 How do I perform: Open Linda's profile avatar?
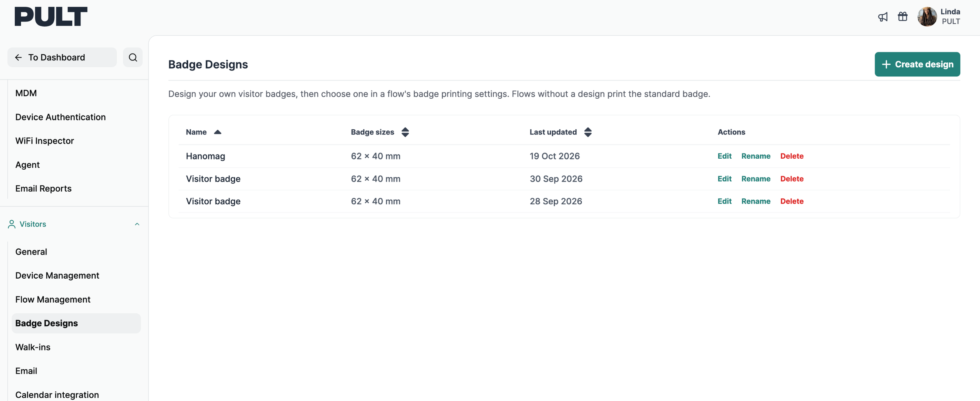927,17
